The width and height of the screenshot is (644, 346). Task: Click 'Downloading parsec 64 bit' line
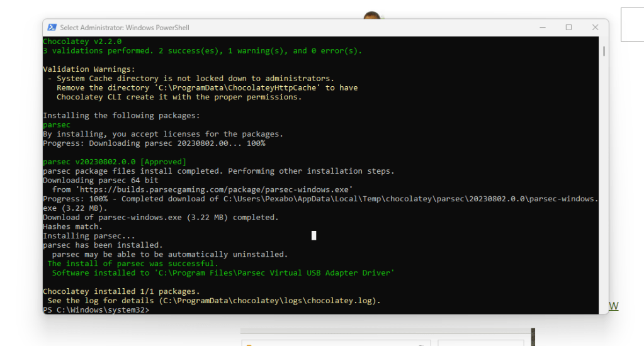click(x=101, y=181)
